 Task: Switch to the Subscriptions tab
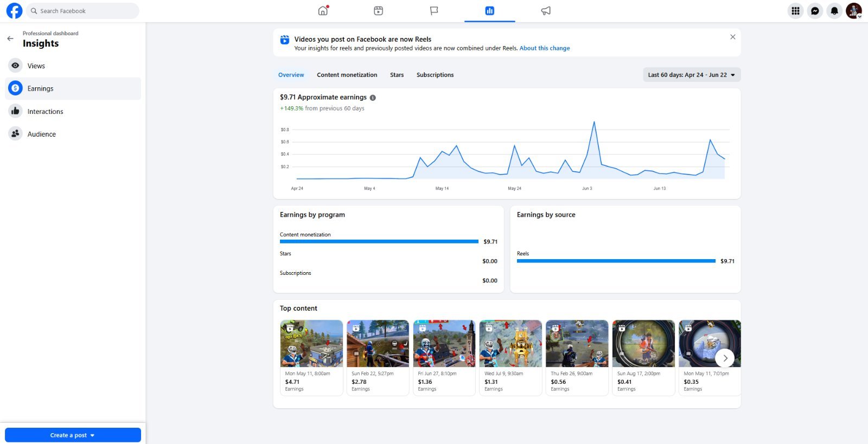tap(435, 75)
